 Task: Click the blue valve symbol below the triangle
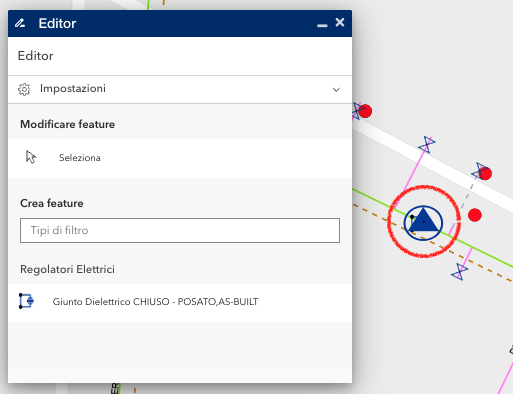(x=460, y=271)
